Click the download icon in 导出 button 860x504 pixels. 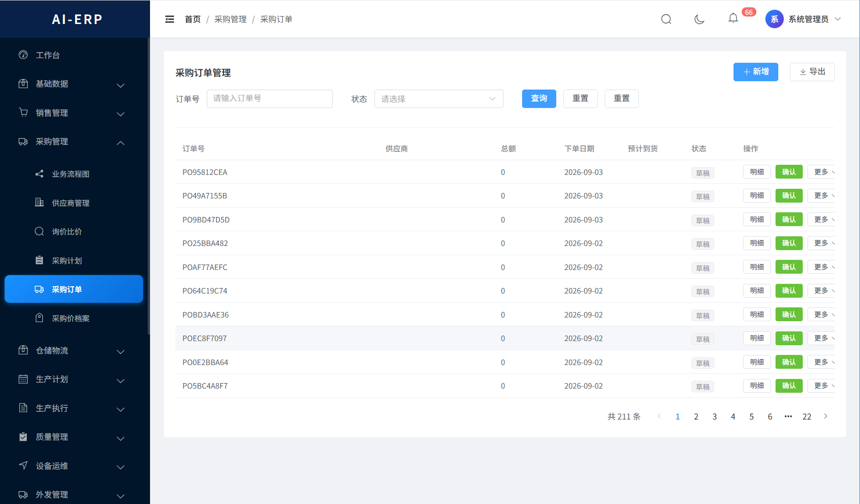tap(803, 72)
